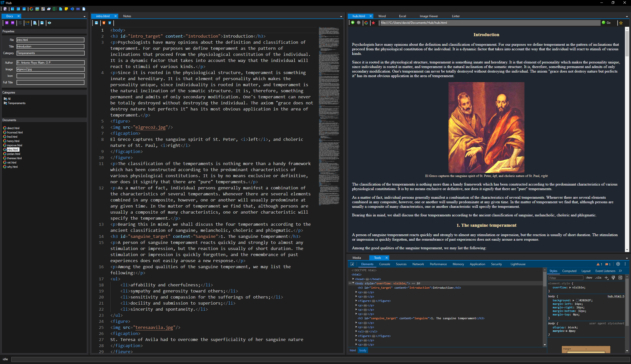Toggle the :hov element state button
The width and height of the screenshot is (631, 364).
(x=589, y=278)
